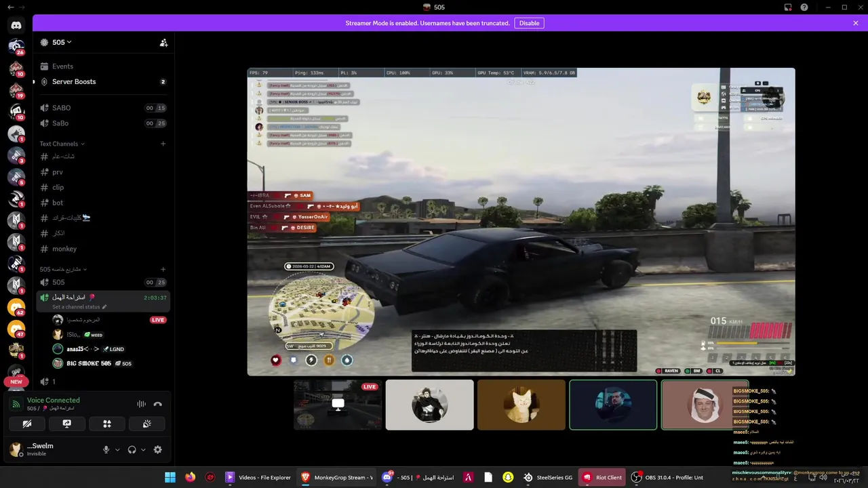Open Server Boosts
This screenshot has height=488, width=868.
pos(102,81)
